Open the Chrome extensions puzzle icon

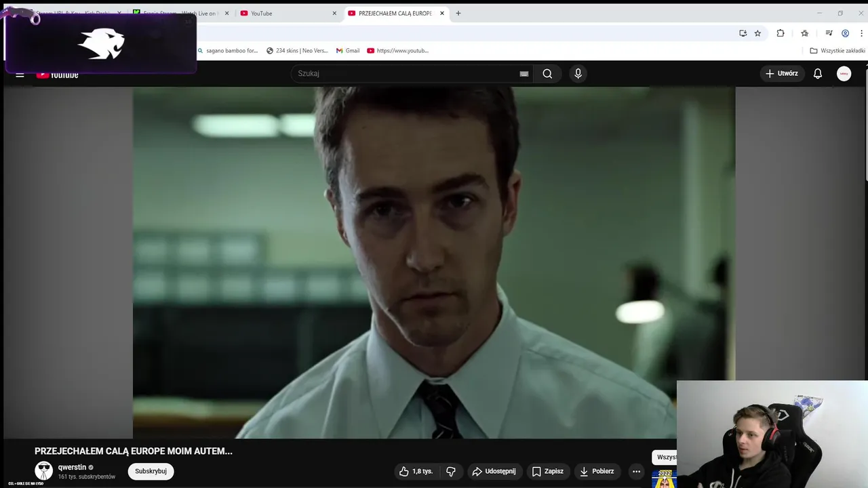[x=781, y=33]
